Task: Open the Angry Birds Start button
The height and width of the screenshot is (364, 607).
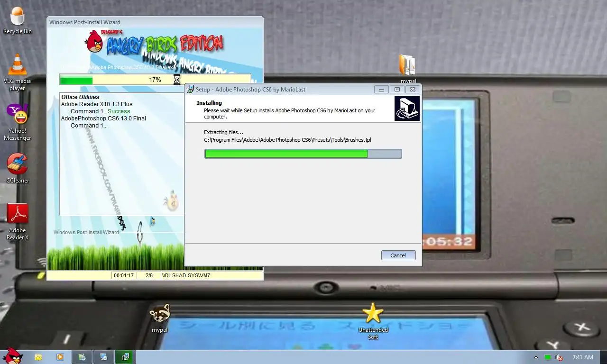Action: [12, 356]
